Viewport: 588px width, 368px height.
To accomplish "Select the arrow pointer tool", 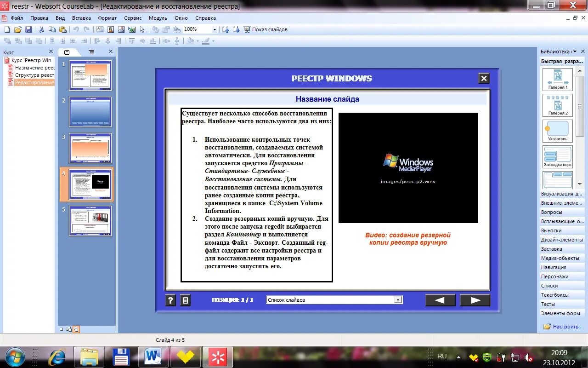I will [x=142, y=29].
